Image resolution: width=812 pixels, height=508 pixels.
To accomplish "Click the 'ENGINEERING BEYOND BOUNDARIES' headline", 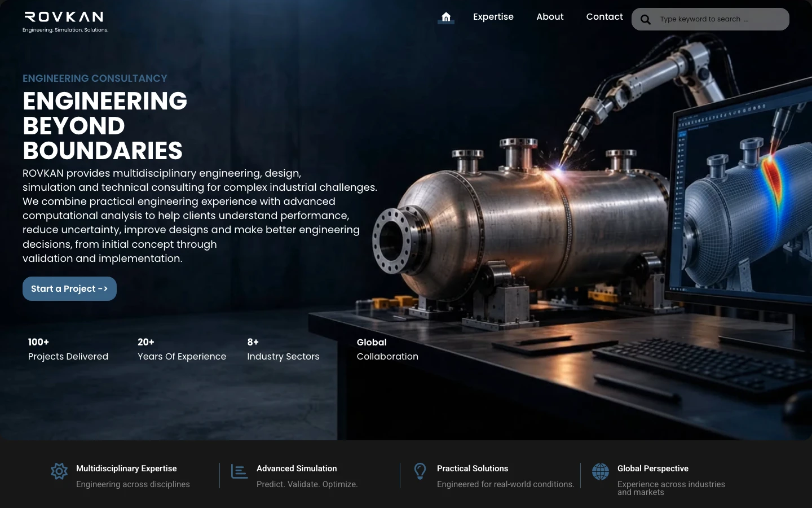I will coord(105,126).
